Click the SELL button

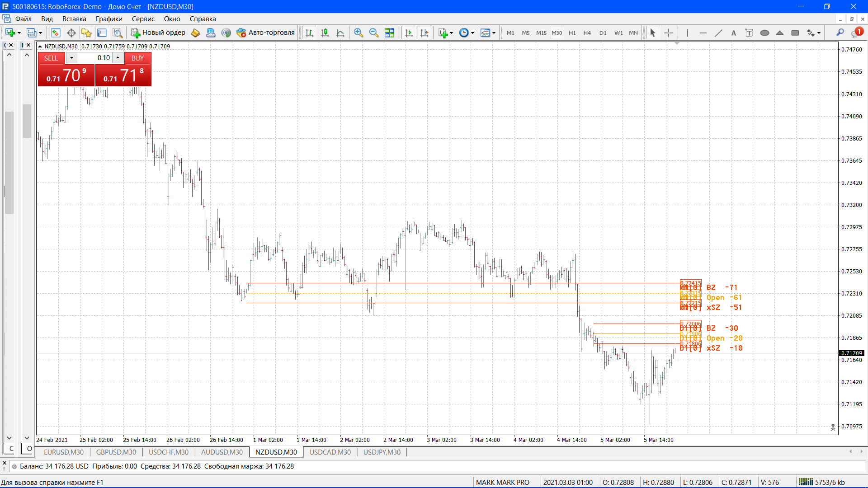51,58
